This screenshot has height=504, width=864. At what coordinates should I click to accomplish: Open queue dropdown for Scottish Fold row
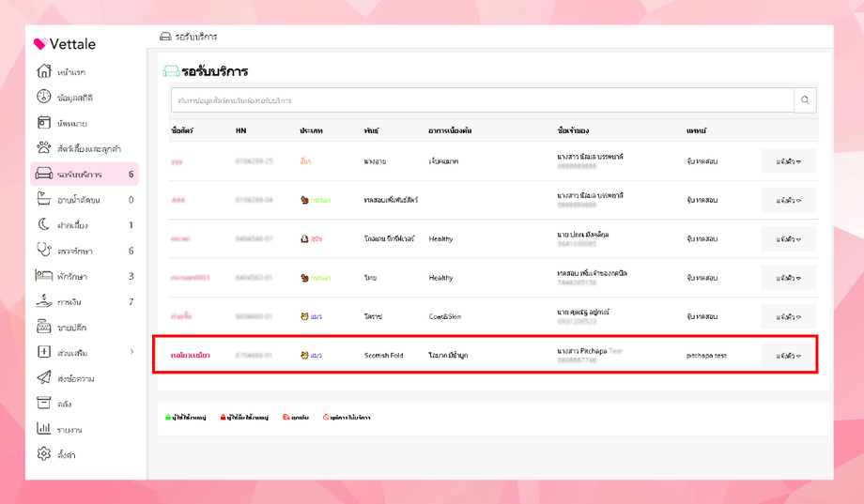[788, 356]
